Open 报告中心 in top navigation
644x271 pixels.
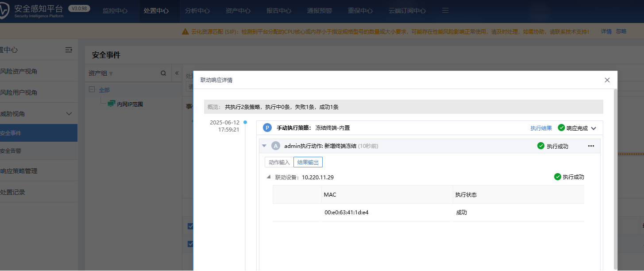click(279, 11)
